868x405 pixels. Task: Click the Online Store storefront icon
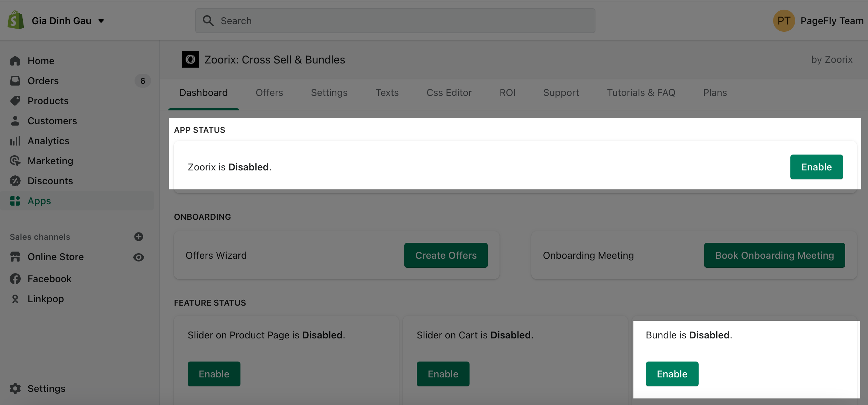tap(15, 257)
